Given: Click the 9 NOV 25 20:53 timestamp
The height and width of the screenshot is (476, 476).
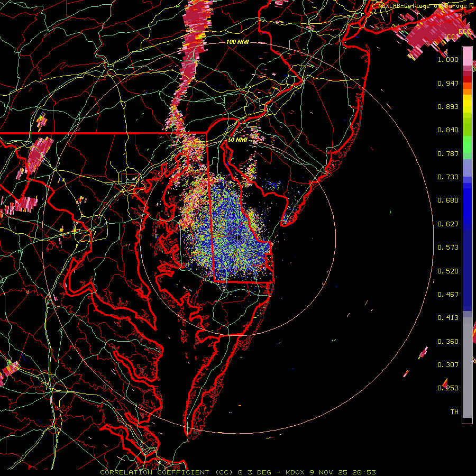Looking at the screenshot, I should 343,472.
